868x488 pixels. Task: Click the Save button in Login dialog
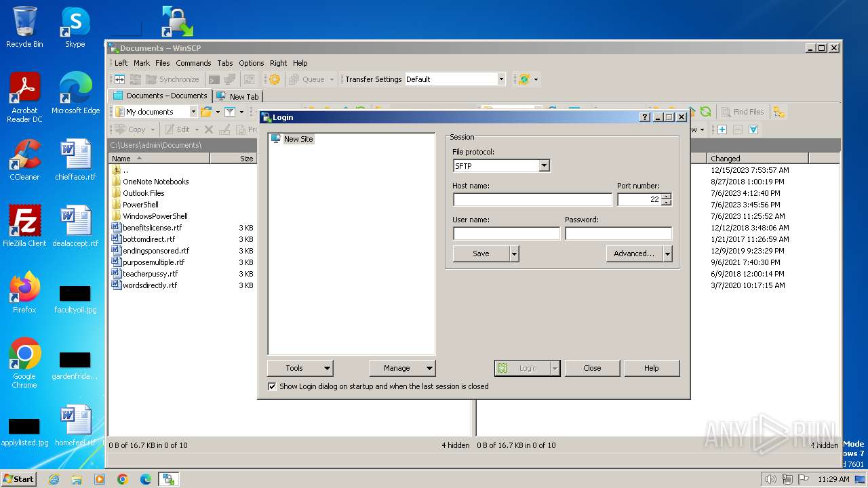pos(481,253)
